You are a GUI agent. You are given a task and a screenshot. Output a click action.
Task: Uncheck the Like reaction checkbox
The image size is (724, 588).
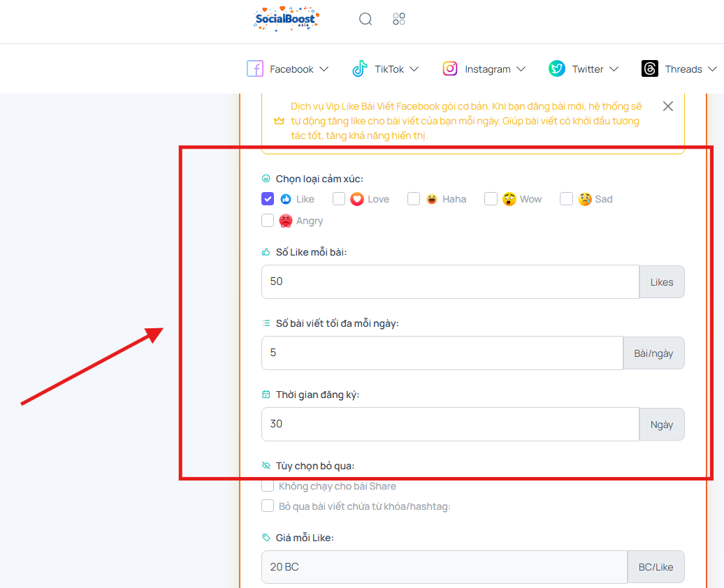pos(268,199)
